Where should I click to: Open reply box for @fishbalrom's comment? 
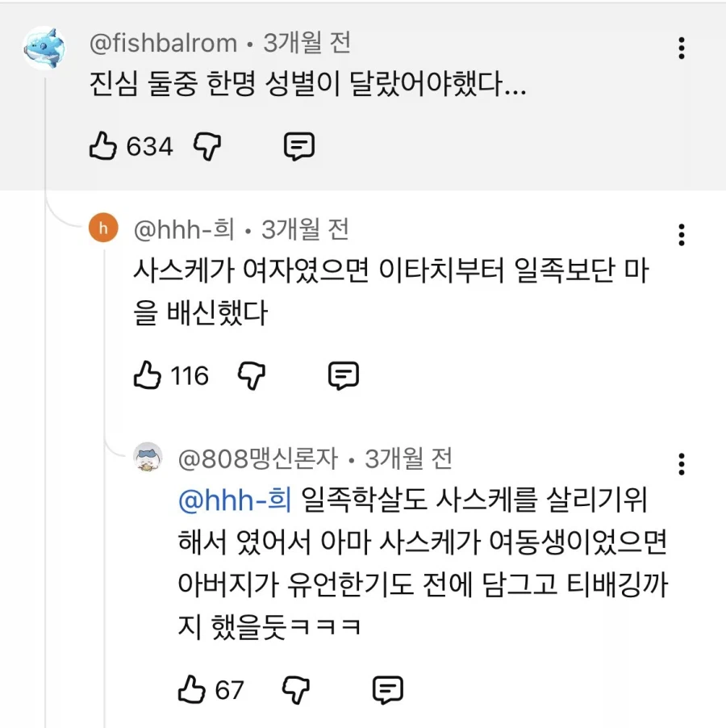298,146
